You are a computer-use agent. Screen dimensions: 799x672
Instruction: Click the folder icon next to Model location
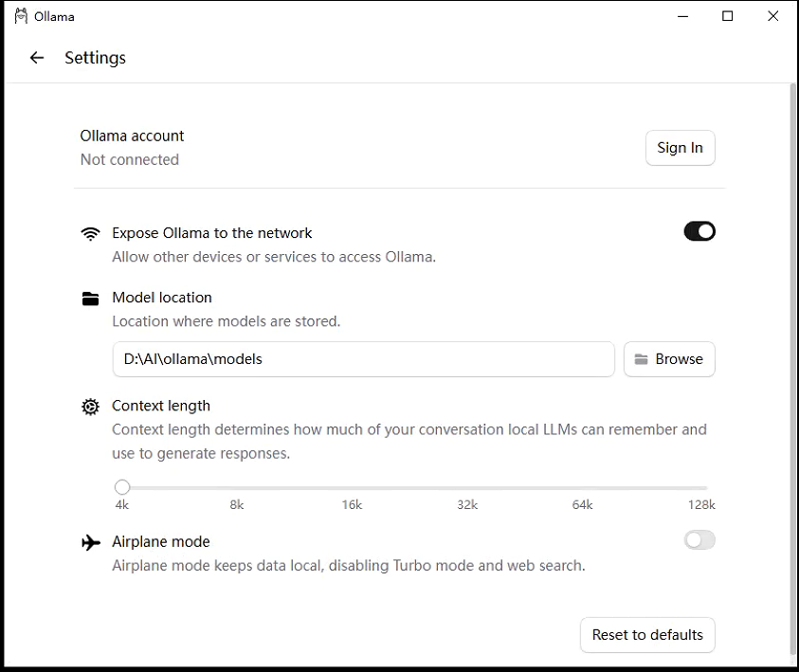(91, 299)
